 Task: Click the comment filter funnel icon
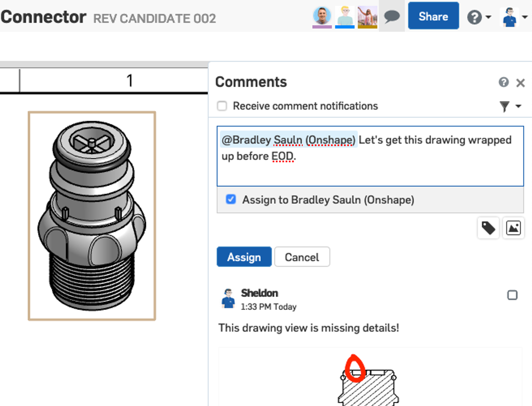[x=504, y=106]
